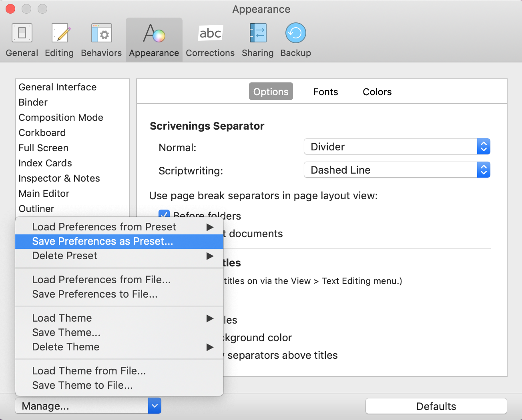Click the Manage... popup arrow button

(x=155, y=406)
